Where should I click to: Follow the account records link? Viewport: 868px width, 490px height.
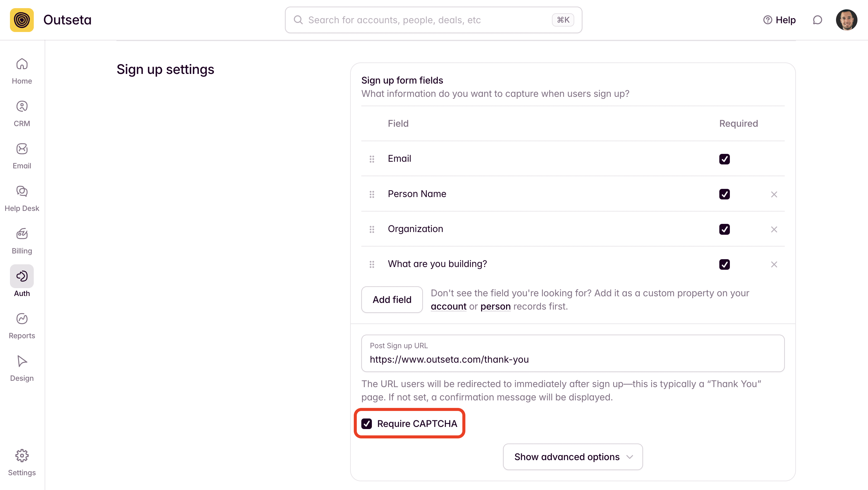(448, 306)
